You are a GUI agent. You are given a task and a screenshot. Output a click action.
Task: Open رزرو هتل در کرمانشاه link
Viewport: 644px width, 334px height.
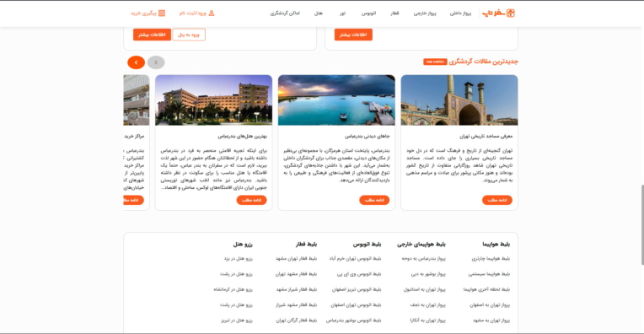(233, 289)
